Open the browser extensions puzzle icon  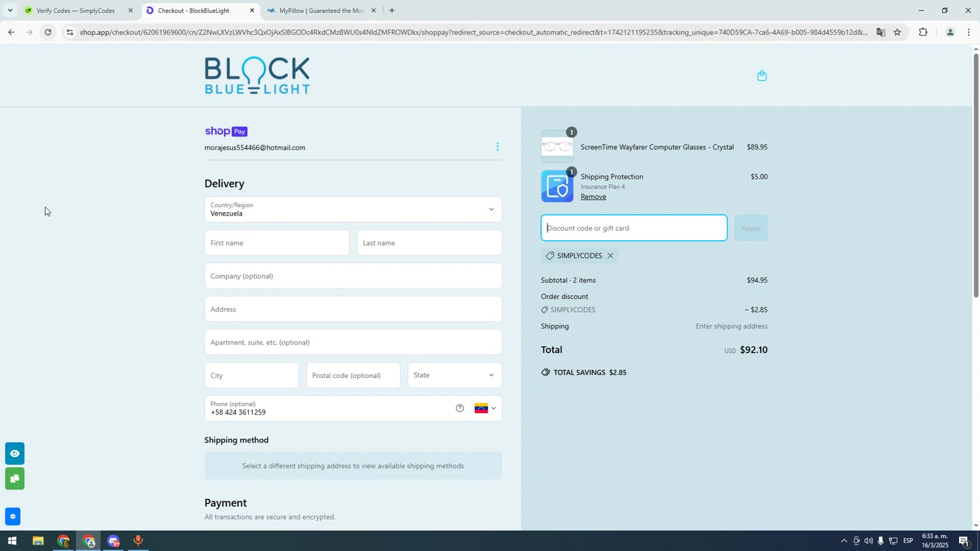(923, 32)
